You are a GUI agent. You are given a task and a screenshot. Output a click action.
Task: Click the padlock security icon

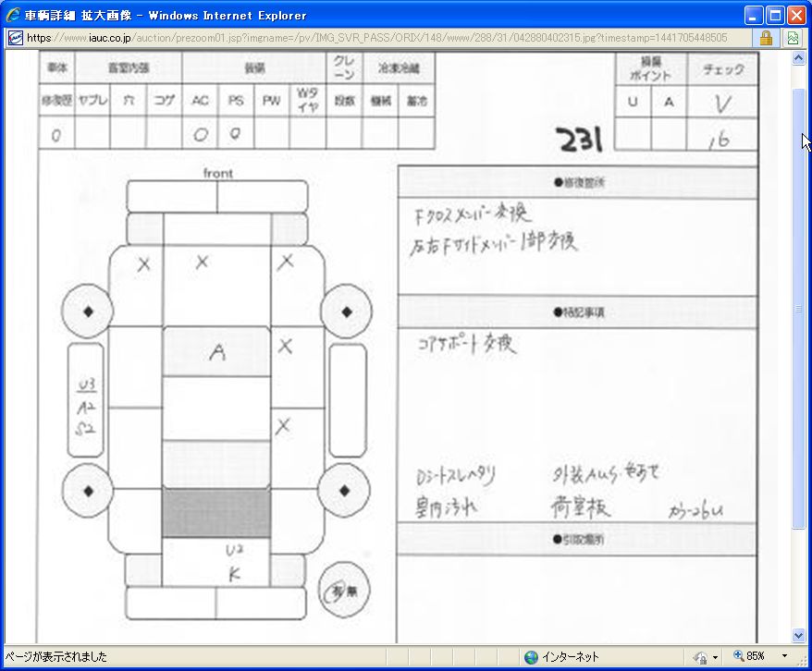click(x=766, y=38)
